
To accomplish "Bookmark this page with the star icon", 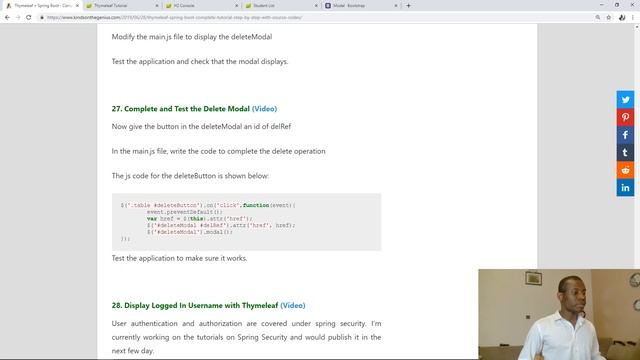I will [609, 18].
